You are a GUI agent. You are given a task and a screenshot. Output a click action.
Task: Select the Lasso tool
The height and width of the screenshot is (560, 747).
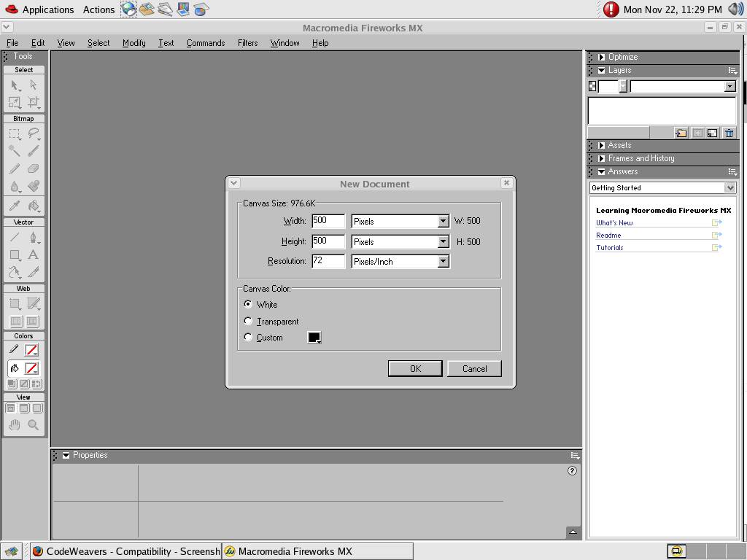(x=34, y=133)
